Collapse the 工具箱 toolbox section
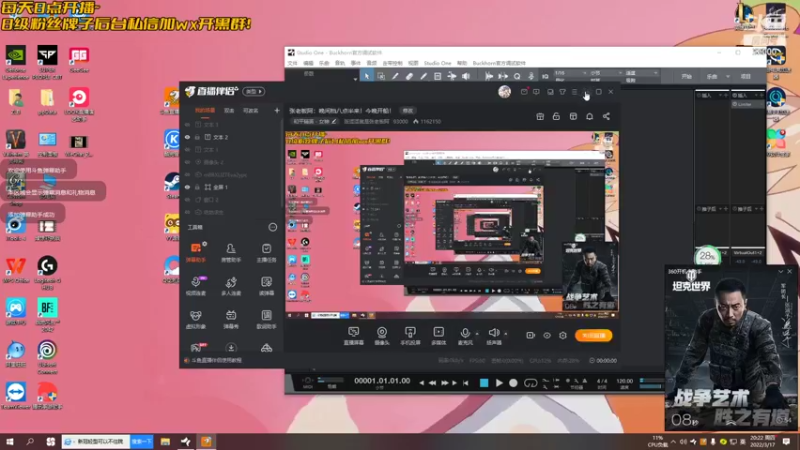800x450 pixels. coord(273,227)
